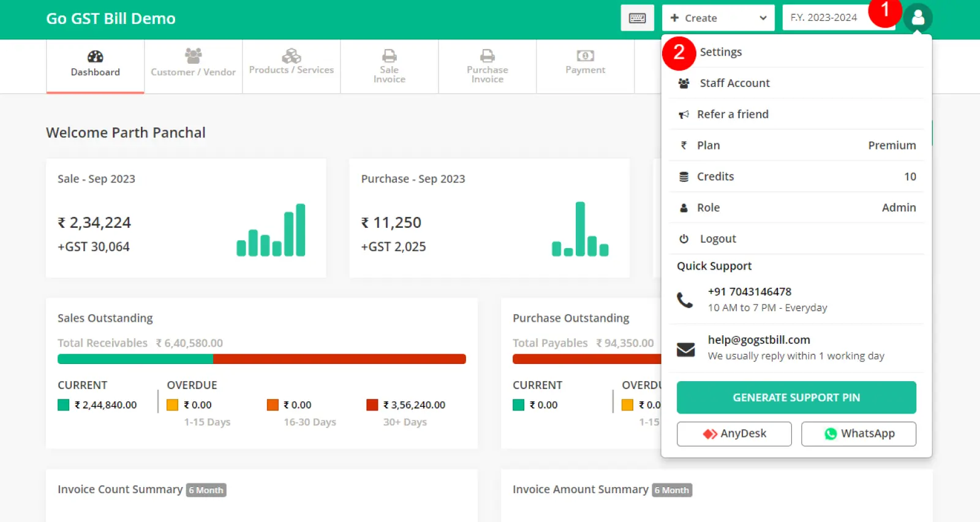Screen dimensions: 980x522
Task: Click the Staff Account group icon
Action: point(684,83)
